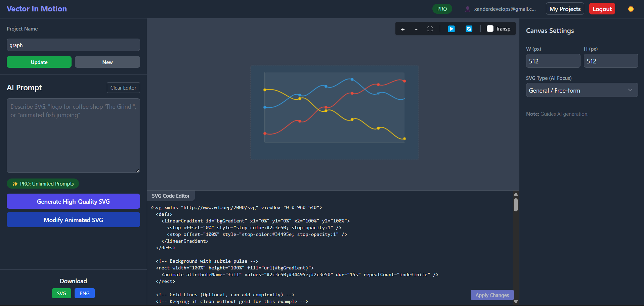Restart the animation with the refresh icon
The image size is (644, 306).
pos(469,29)
